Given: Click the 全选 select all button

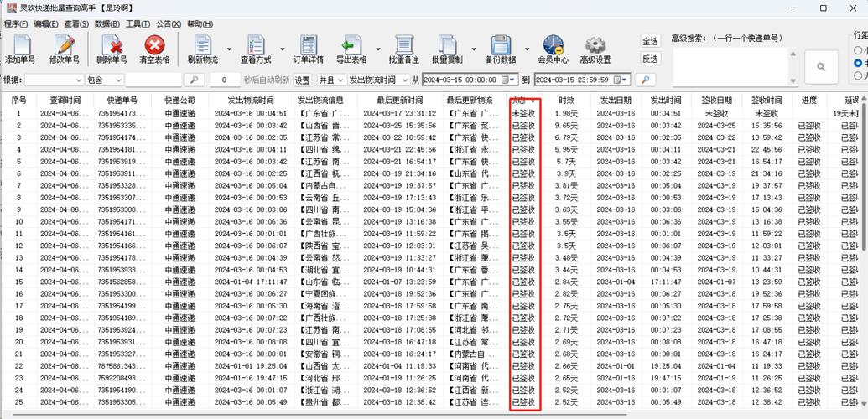Looking at the screenshot, I should 650,41.
